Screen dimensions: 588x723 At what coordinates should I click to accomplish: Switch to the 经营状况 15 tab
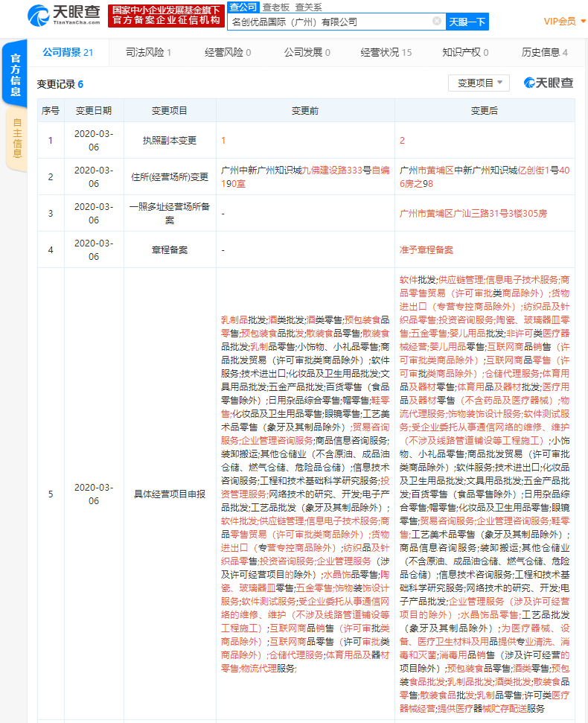pyautogui.click(x=386, y=52)
